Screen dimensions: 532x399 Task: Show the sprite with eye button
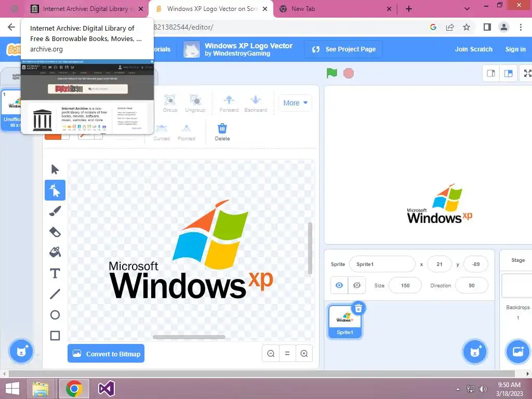pyautogui.click(x=339, y=285)
